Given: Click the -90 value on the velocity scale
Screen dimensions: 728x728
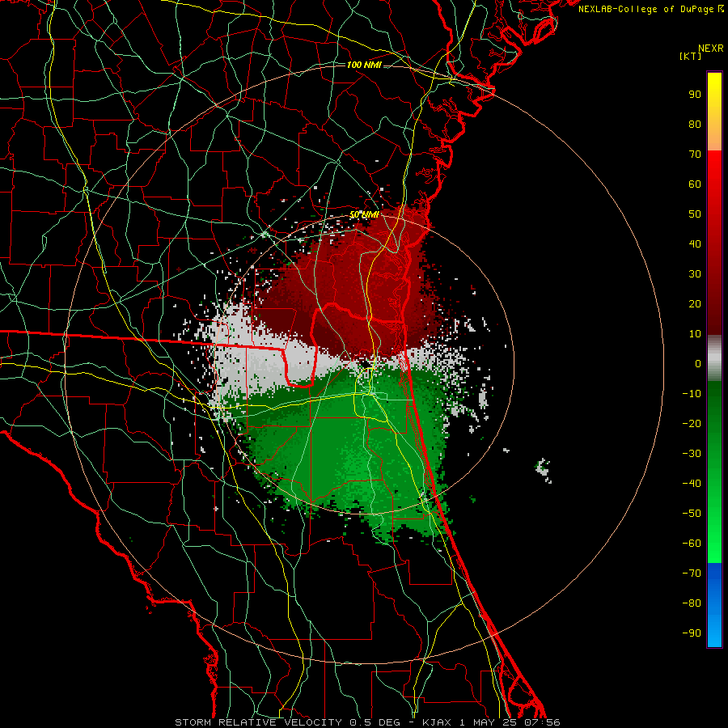Looking at the screenshot, I should (692, 633).
